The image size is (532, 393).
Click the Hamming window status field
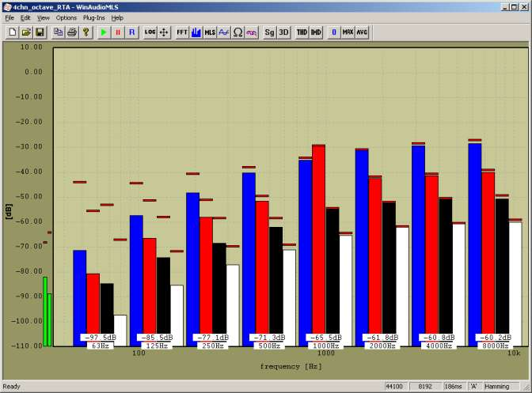click(x=498, y=387)
